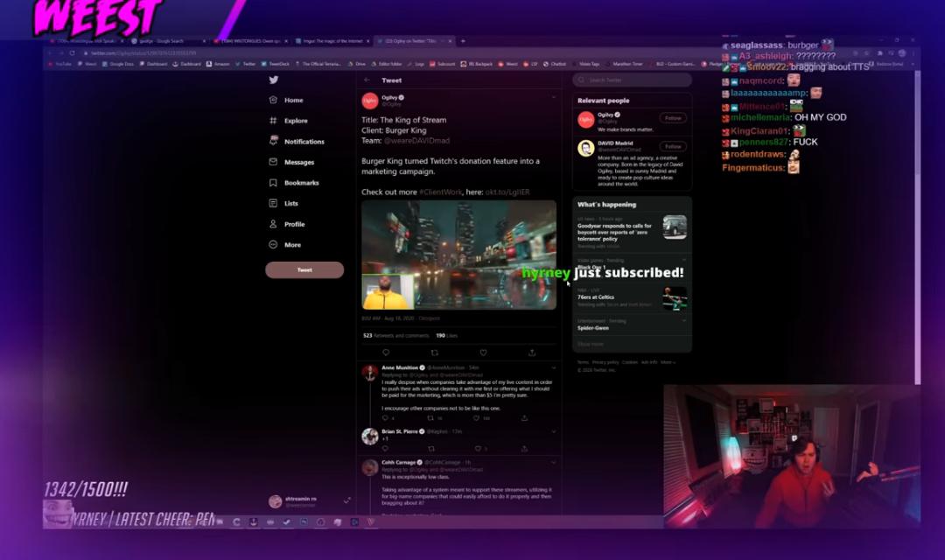Image resolution: width=945 pixels, height=560 pixels.
Task: Open Notifications in the Twitter sidebar
Action: [x=297, y=141]
